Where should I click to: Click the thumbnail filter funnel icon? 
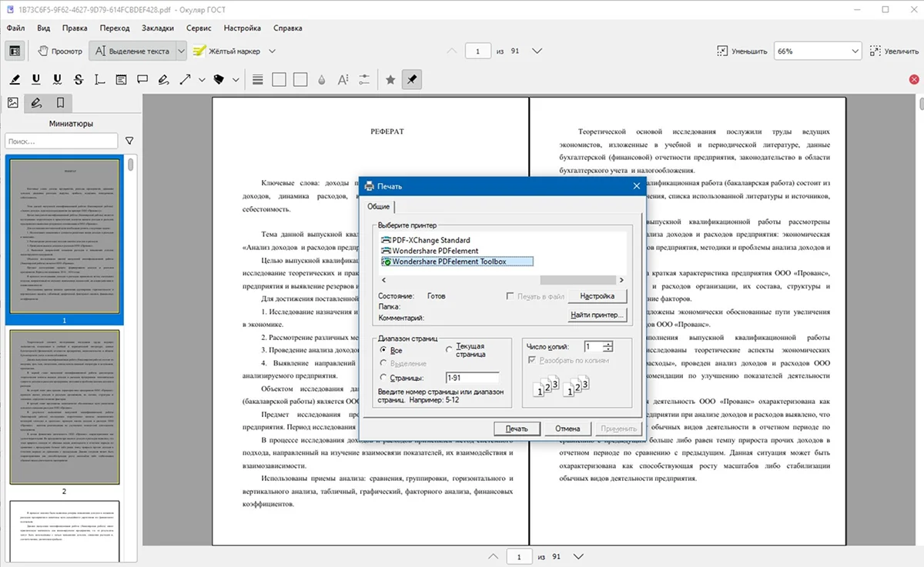129,141
